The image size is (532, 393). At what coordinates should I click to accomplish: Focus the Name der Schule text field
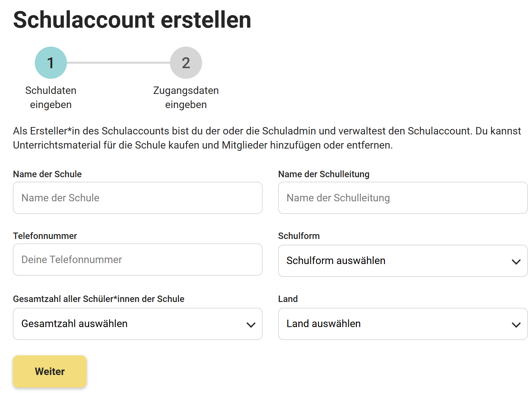coord(137,198)
